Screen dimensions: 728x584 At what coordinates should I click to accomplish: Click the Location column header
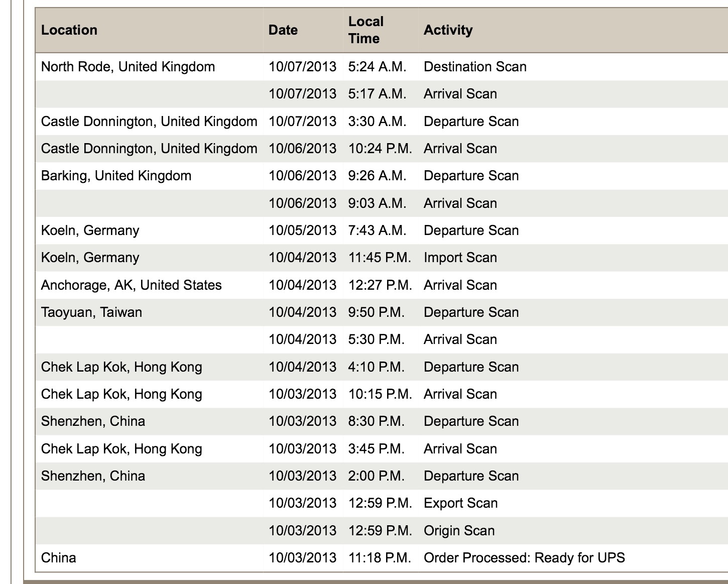click(69, 30)
